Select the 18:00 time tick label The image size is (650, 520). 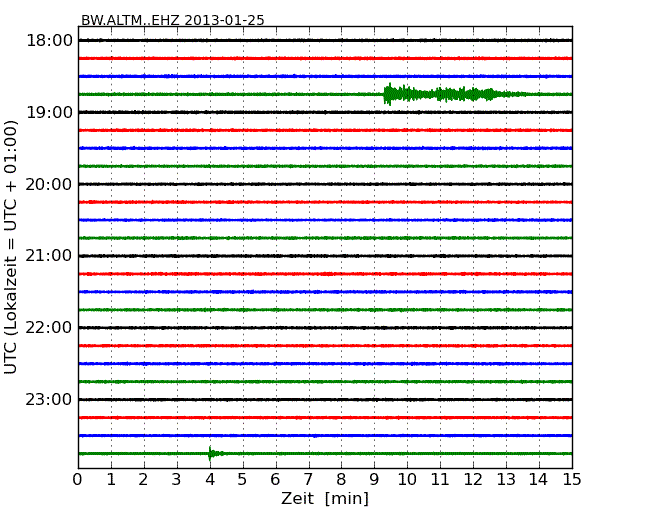(49, 41)
